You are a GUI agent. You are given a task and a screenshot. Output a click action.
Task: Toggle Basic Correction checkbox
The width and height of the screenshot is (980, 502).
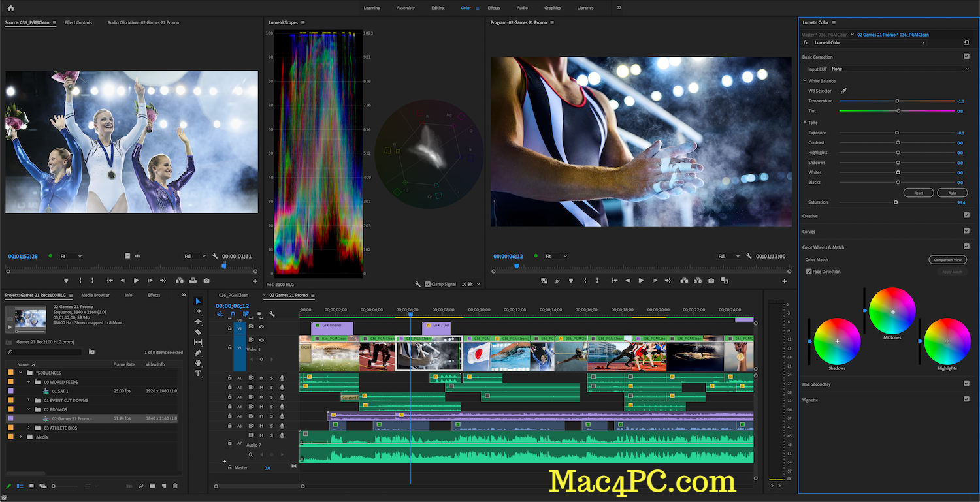pyautogui.click(x=966, y=57)
